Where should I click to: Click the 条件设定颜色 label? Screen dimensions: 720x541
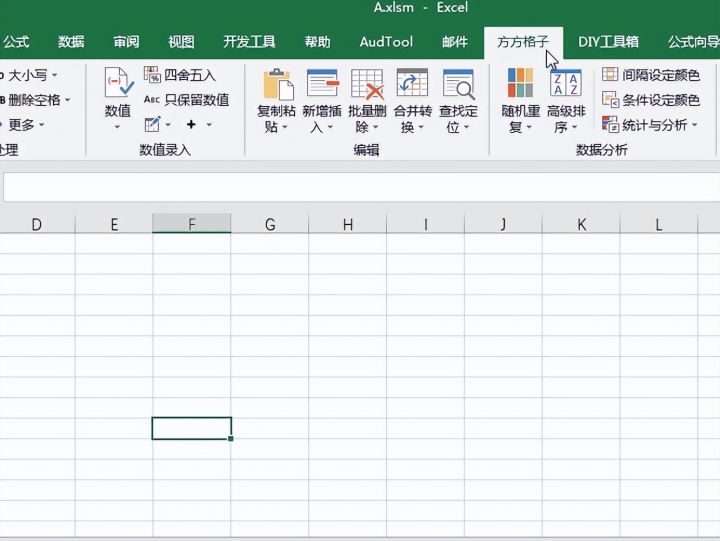click(661, 100)
